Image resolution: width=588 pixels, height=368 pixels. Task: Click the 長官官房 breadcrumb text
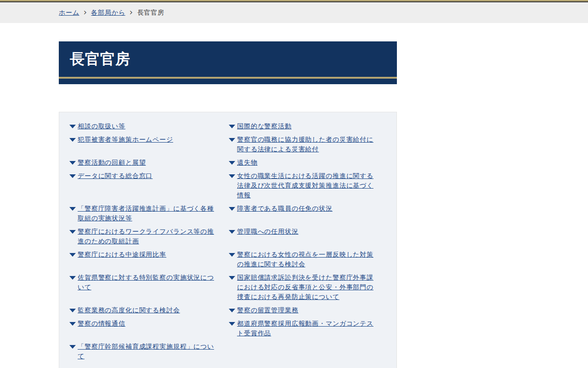(151, 12)
